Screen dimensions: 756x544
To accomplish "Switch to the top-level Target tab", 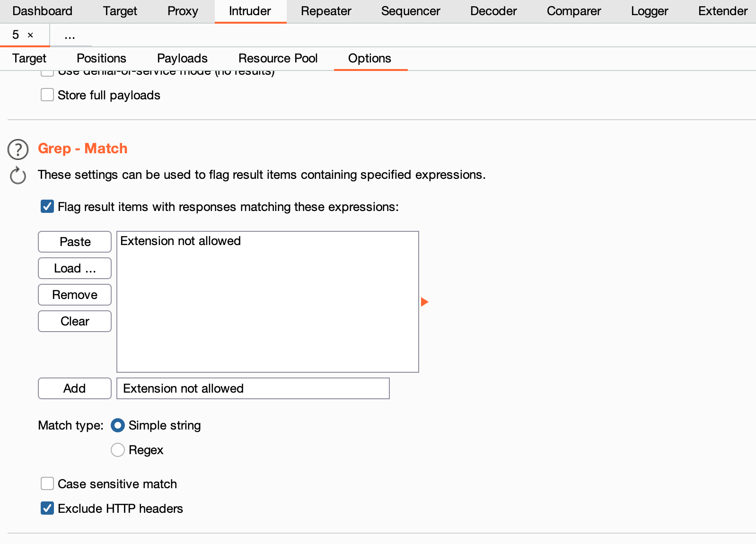I will coord(120,11).
